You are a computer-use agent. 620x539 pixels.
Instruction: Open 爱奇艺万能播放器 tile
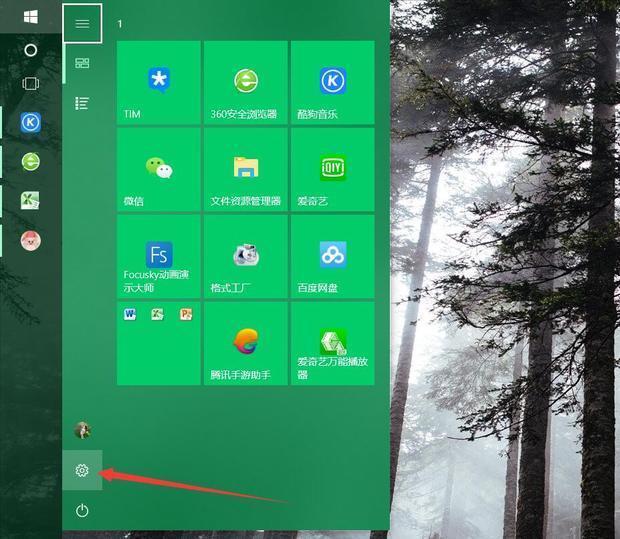click(333, 344)
